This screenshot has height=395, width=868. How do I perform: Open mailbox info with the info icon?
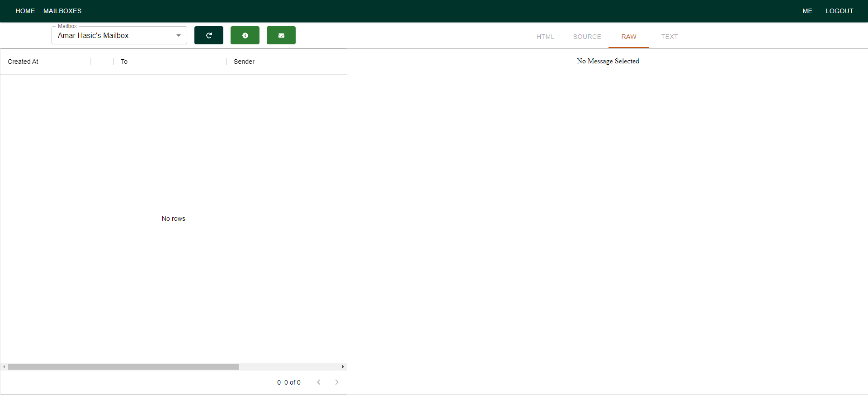[x=245, y=35]
